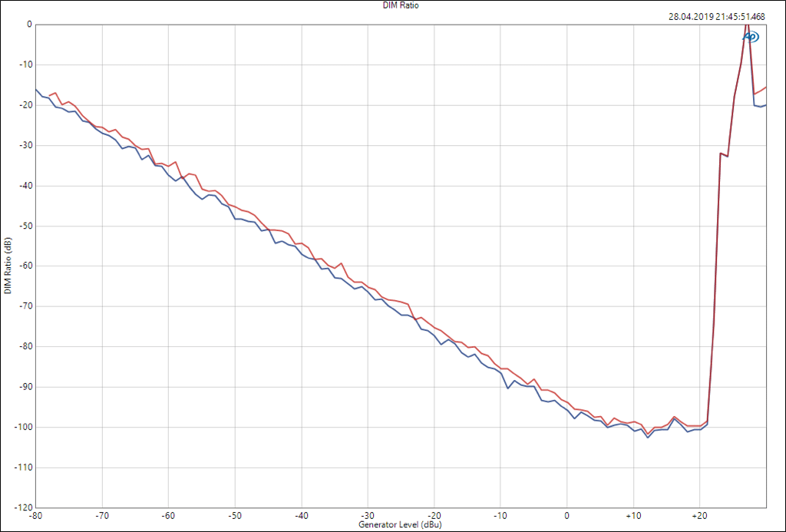Click the 0 tick on the x-axis

pos(567,515)
